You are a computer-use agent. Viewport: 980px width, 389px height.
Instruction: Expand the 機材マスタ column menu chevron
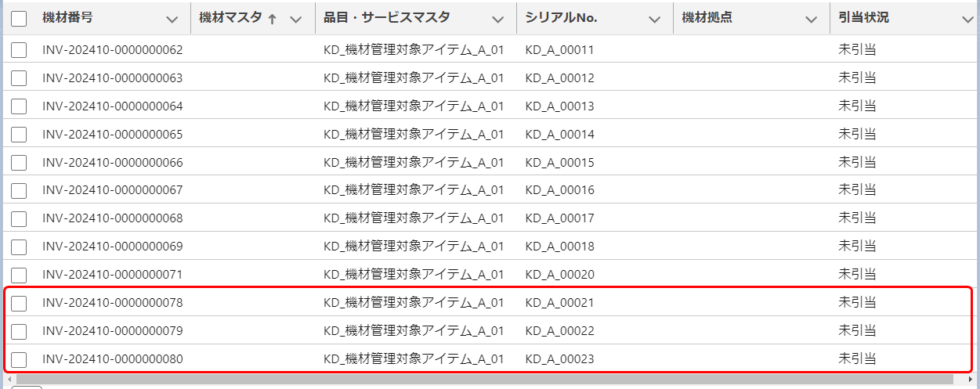(x=295, y=20)
